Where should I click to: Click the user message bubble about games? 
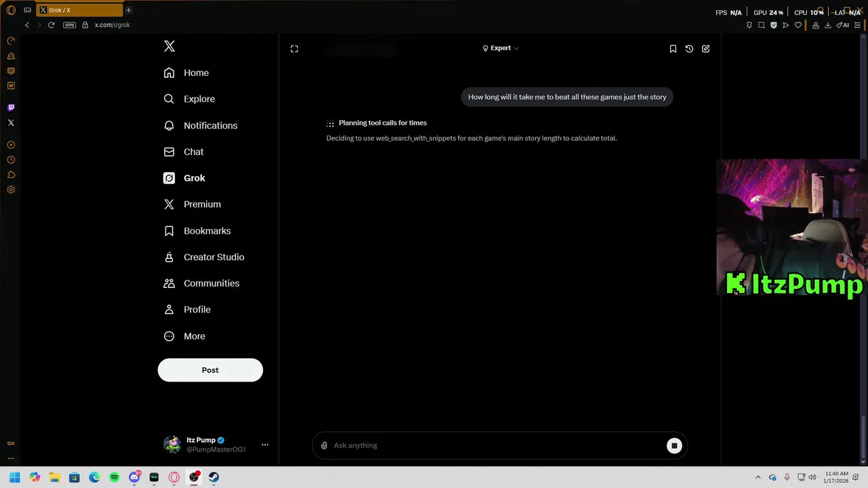click(x=568, y=97)
